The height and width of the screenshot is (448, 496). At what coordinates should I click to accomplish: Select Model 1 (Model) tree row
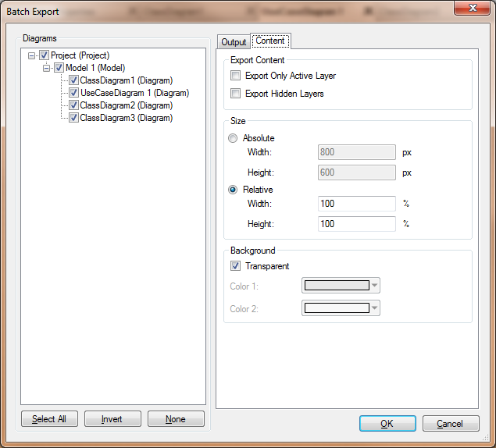click(x=95, y=68)
